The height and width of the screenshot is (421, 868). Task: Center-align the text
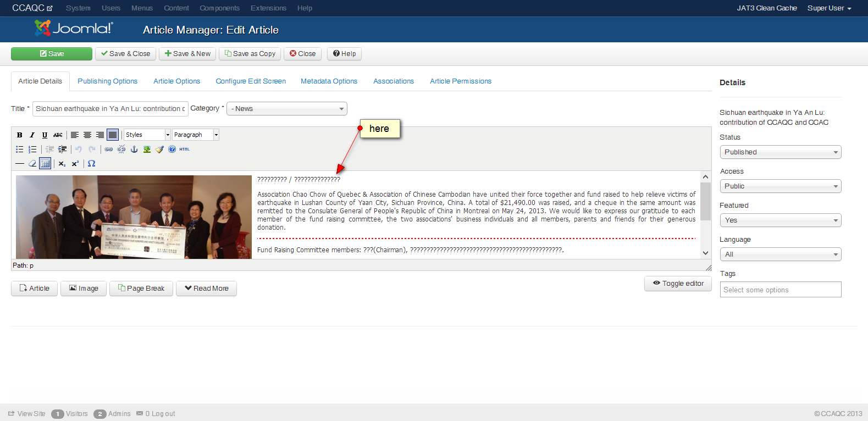(x=87, y=135)
